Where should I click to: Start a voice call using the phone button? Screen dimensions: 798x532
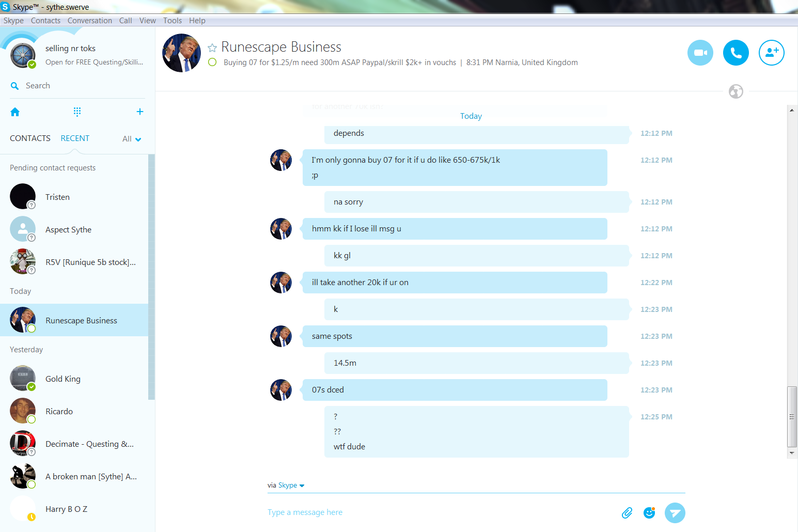736,53
